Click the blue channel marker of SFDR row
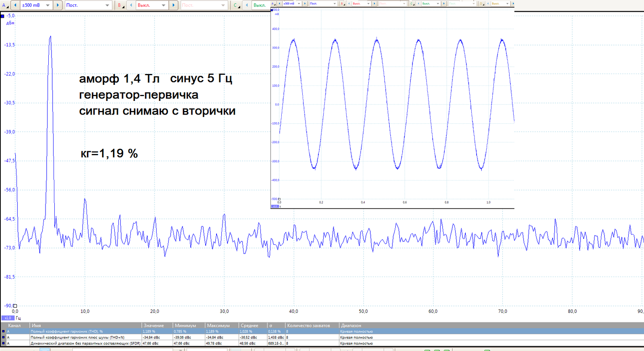This screenshot has width=644, height=351. click(4, 343)
